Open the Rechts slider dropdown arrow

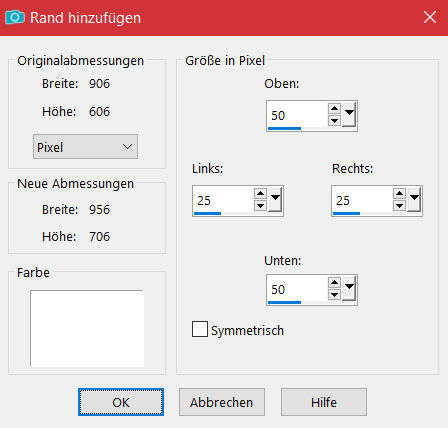pos(414,200)
